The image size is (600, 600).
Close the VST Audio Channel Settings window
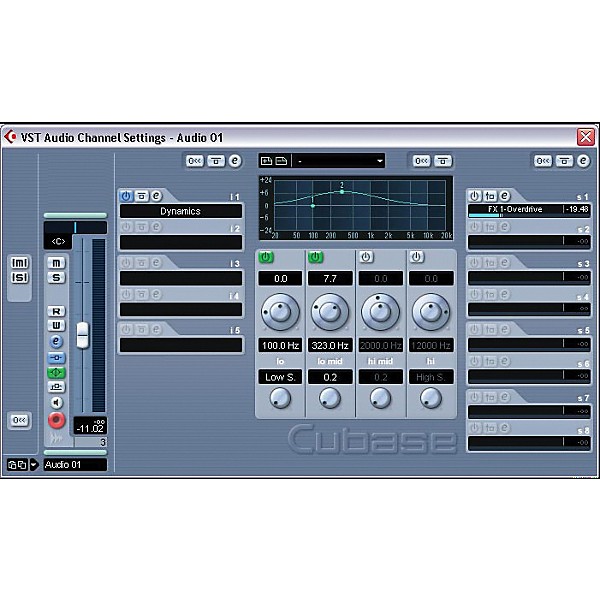[x=585, y=137]
